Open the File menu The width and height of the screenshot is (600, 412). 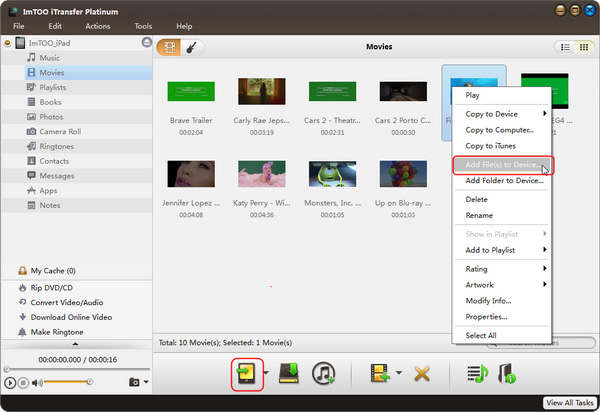tap(18, 26)
